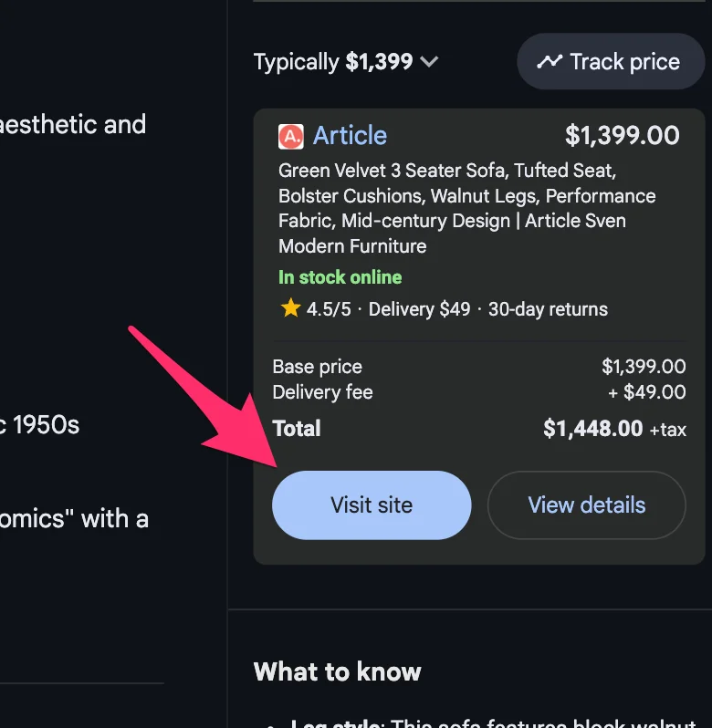Click the Typically price text
712x728 pixels.
tap(333, 62)
